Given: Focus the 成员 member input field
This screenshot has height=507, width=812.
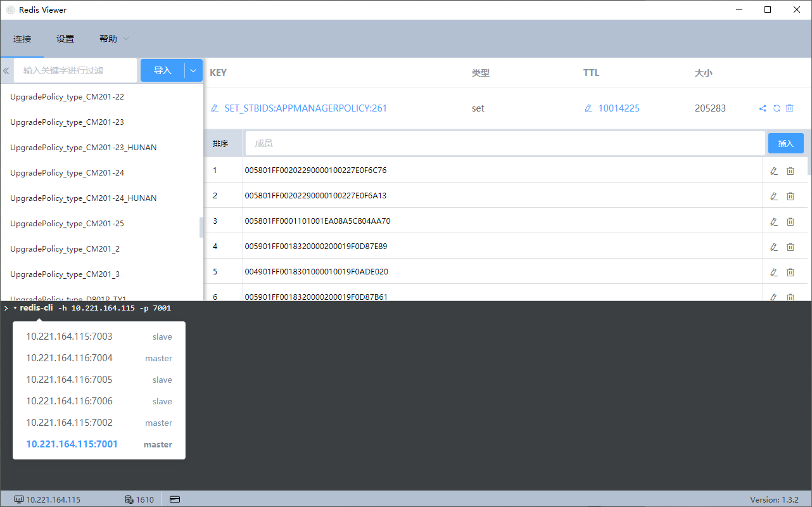Looking at the screenshot, I should click(x=505, y=143).
